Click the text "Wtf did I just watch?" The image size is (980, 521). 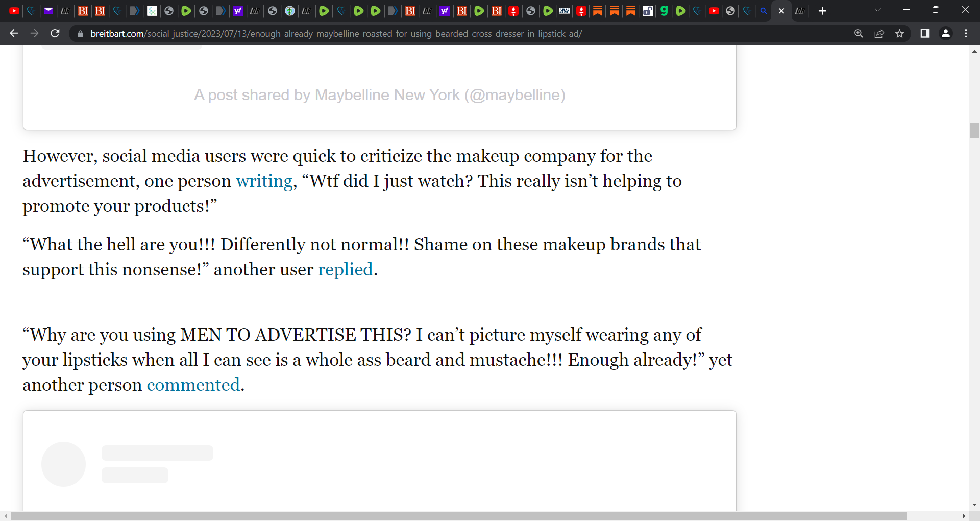point(391,181)
